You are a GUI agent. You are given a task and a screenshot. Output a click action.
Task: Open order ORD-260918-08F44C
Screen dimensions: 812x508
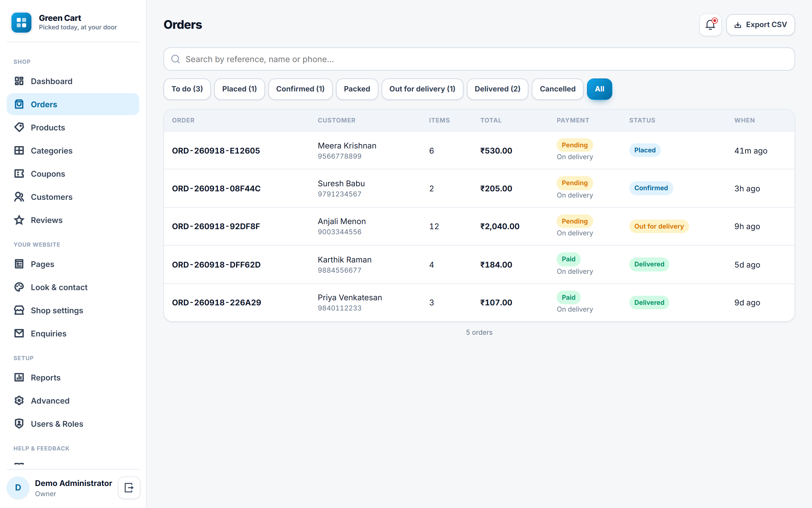point(217,189)
